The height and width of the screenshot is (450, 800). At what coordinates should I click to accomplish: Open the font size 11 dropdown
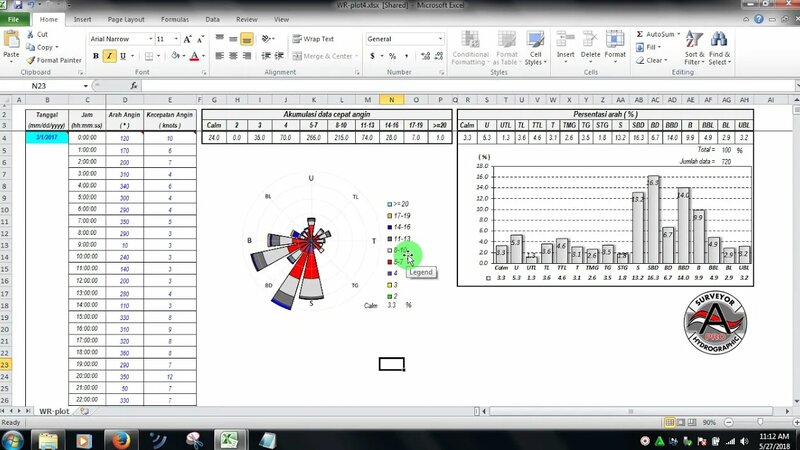(176, 39)
